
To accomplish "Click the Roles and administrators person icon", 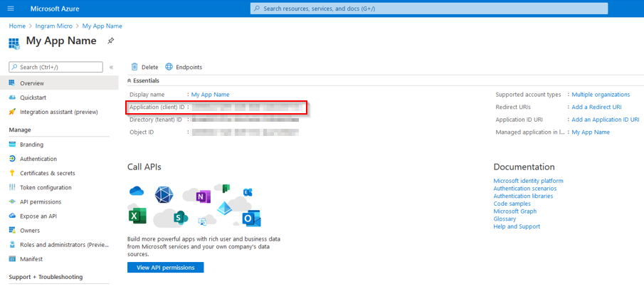I will 12,245.
